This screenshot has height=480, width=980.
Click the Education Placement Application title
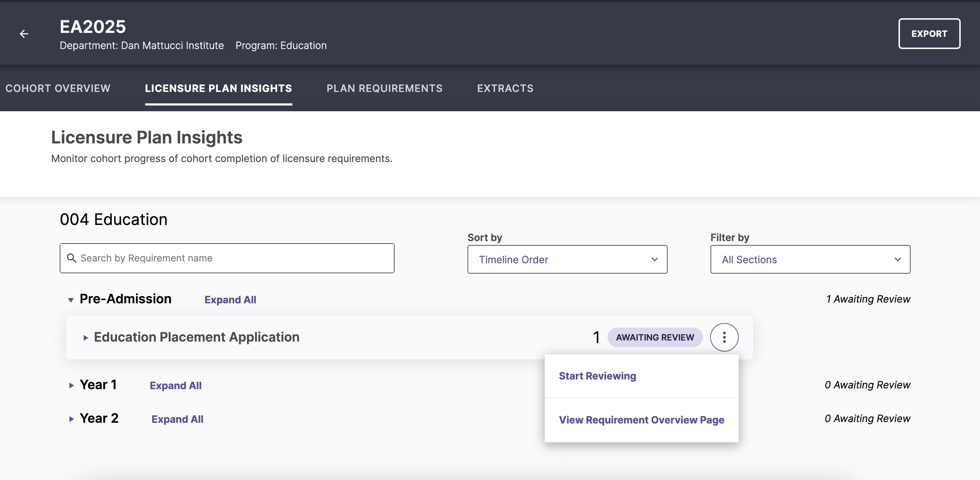pyautogui.click(x=197, y=337)
